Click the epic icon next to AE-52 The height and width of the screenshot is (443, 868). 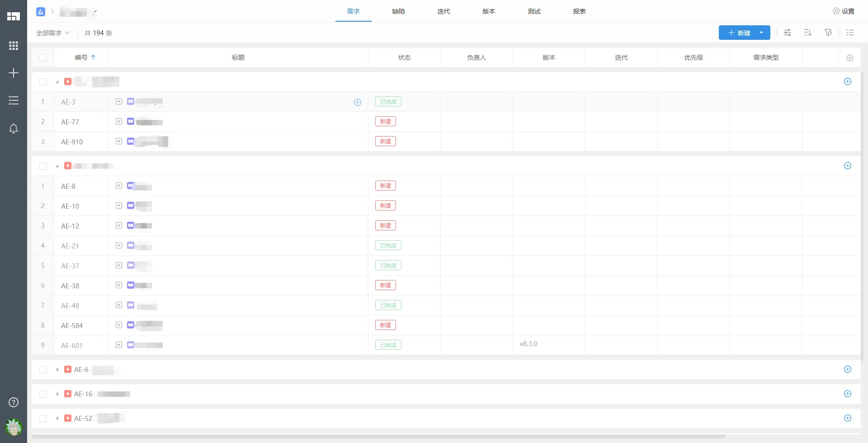68,418
